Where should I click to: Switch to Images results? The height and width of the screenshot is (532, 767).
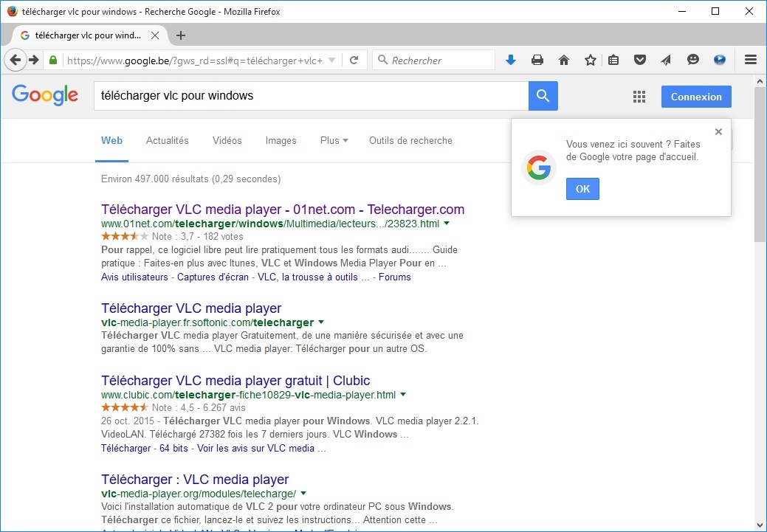click(281, 141)
